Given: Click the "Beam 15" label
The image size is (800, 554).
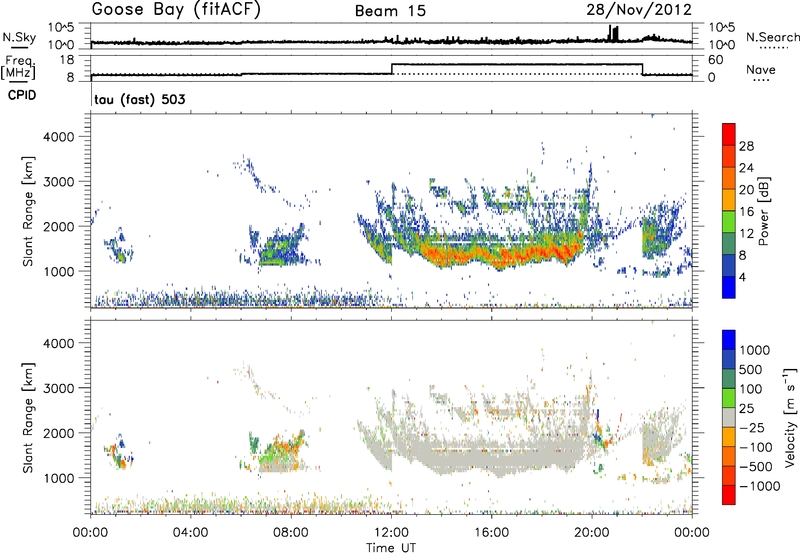Looking at the screenshot, I should pos(390,11).
